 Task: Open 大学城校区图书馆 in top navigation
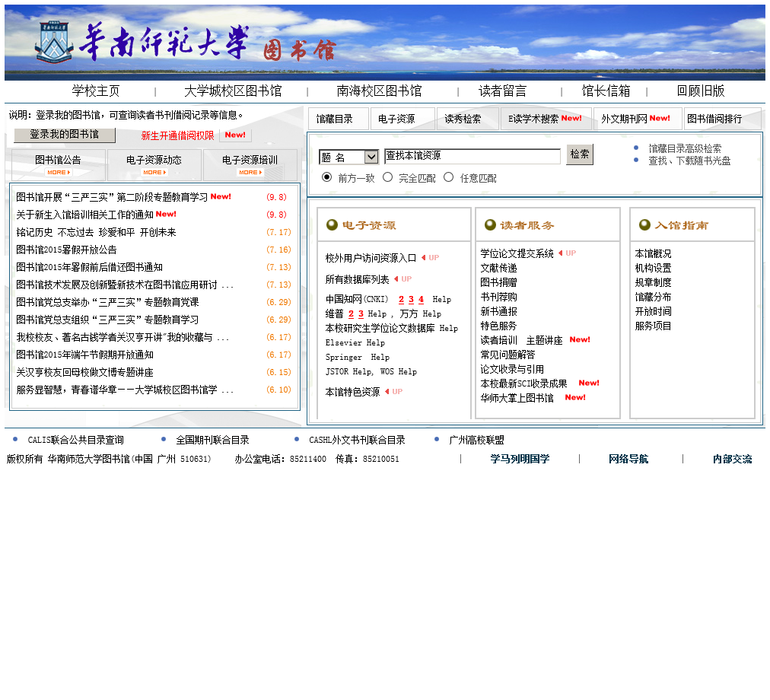point(233,91)
